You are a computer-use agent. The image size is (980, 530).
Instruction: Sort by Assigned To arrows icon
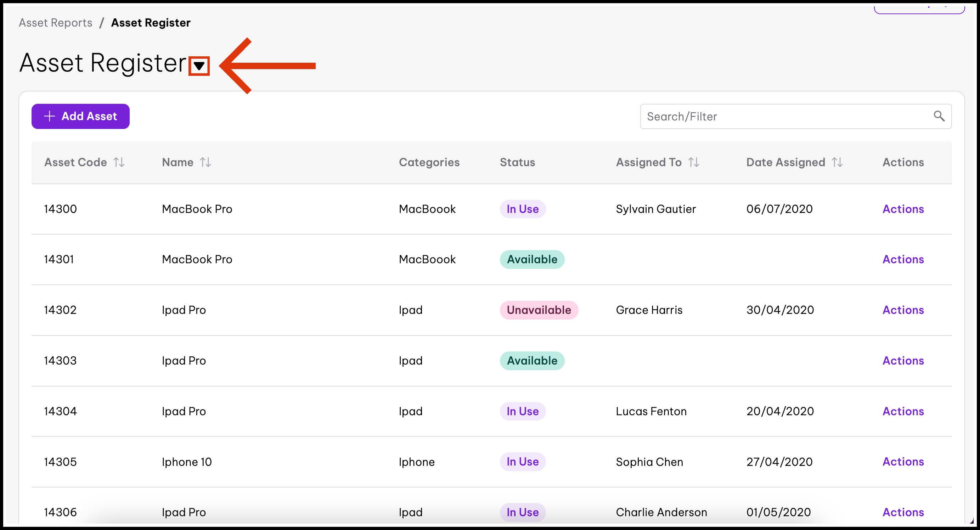coord(694,163)
